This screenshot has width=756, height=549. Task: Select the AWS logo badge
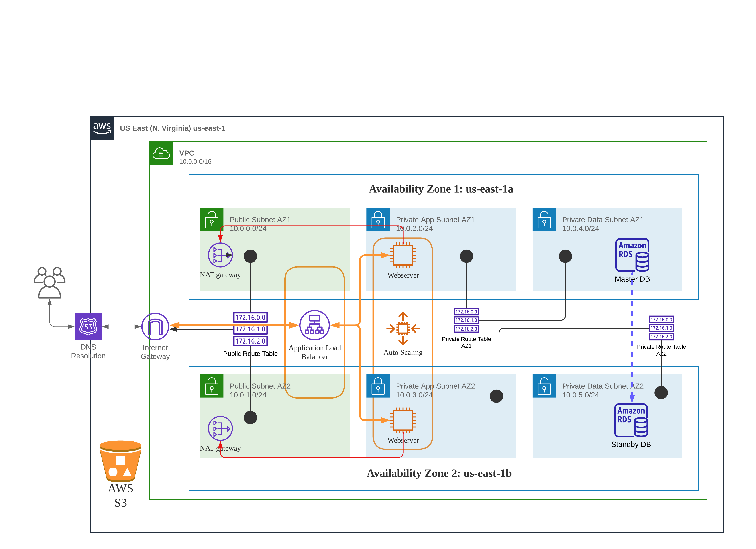coord(102,128)
